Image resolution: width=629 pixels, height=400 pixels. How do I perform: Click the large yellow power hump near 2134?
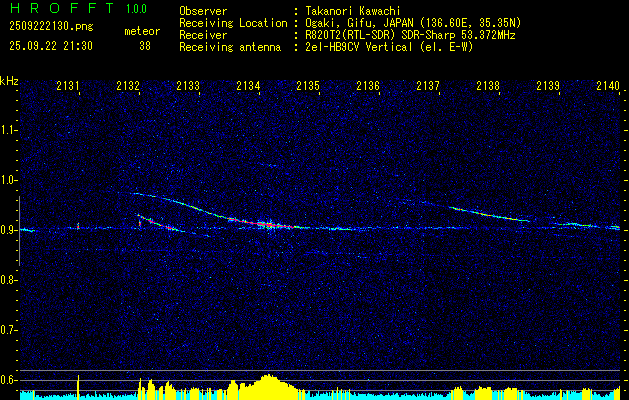pos(269,385)
